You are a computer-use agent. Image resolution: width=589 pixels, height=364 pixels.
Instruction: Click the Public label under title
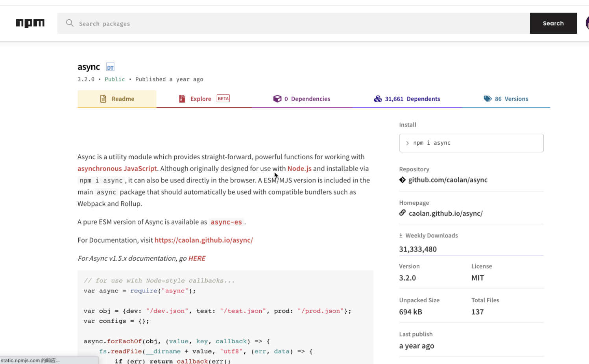click(115, 79)
